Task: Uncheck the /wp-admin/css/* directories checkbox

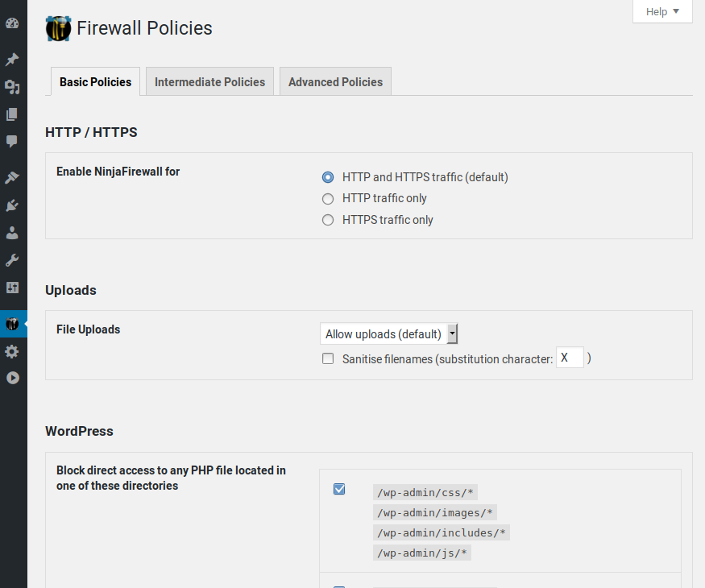Action: tap(339, 489)
